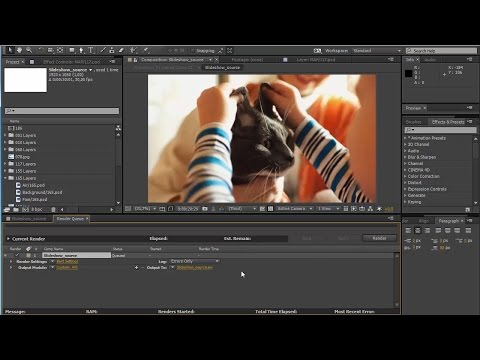Select the Puppet Pin tool
Viewport: 480px width, 360px height.
[x=146, y=50]
